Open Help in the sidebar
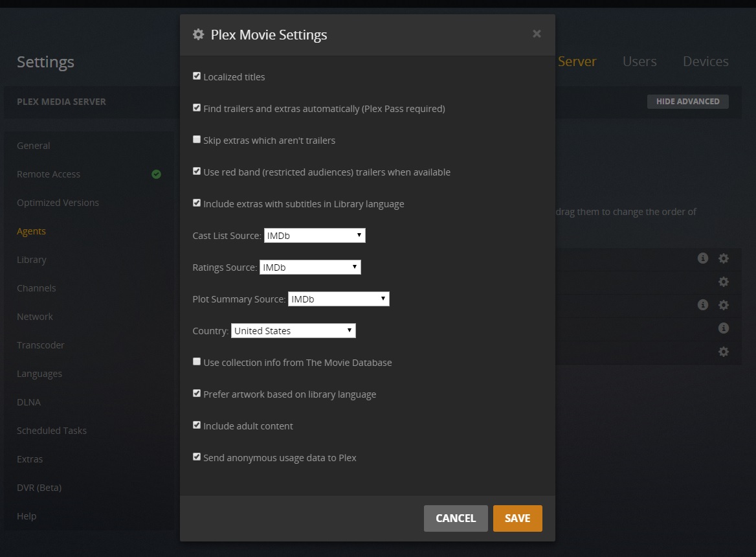 pyautogui.click(x=27, y=516)
